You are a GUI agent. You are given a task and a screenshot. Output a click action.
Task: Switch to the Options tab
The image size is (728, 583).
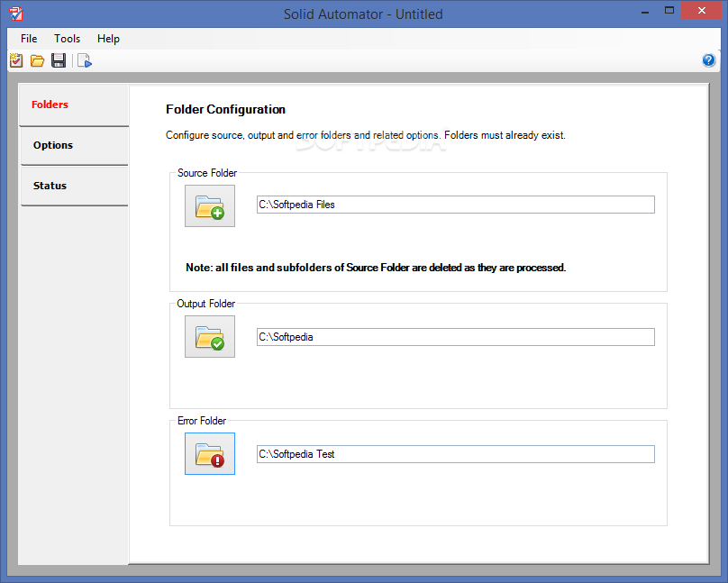click(x=74, y=146)
